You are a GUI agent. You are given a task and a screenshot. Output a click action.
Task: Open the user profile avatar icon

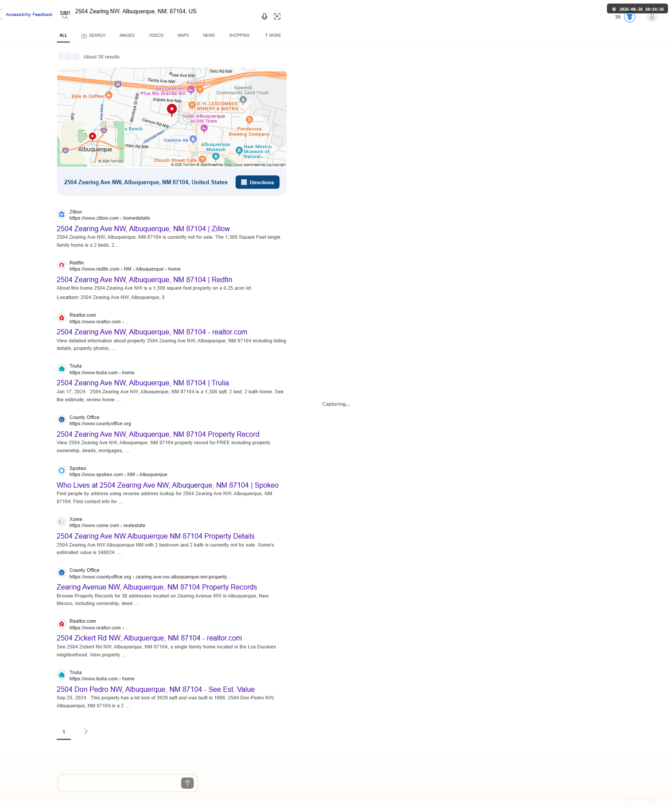[x=652, y=17]
